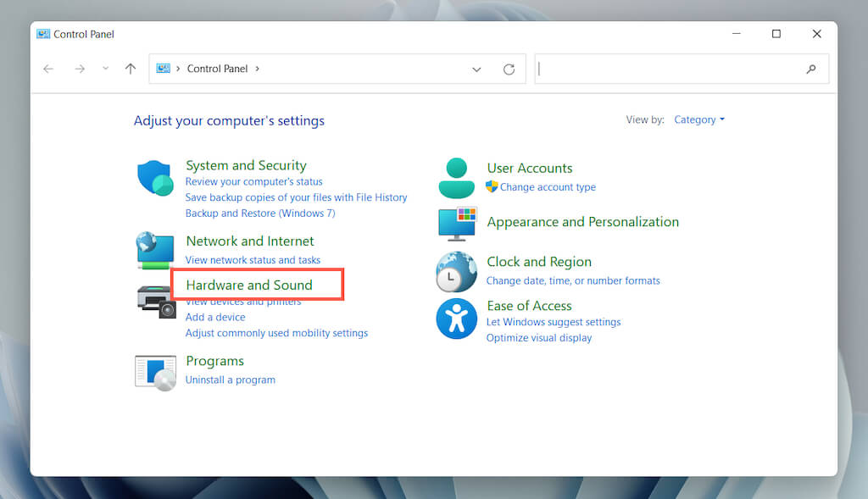Image resolution: width=868 pixels, height=499 pixels.
Task: Go up one folder level
Action: [x=130, y=69]
